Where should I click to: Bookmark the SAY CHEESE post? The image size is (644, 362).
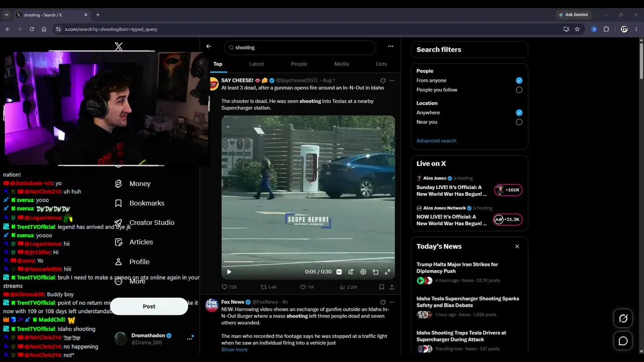(382, 287)
